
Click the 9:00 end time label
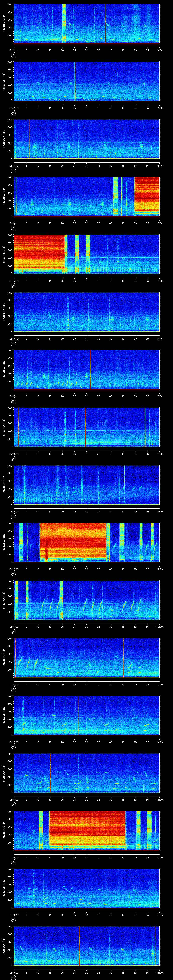pos(160,454)
